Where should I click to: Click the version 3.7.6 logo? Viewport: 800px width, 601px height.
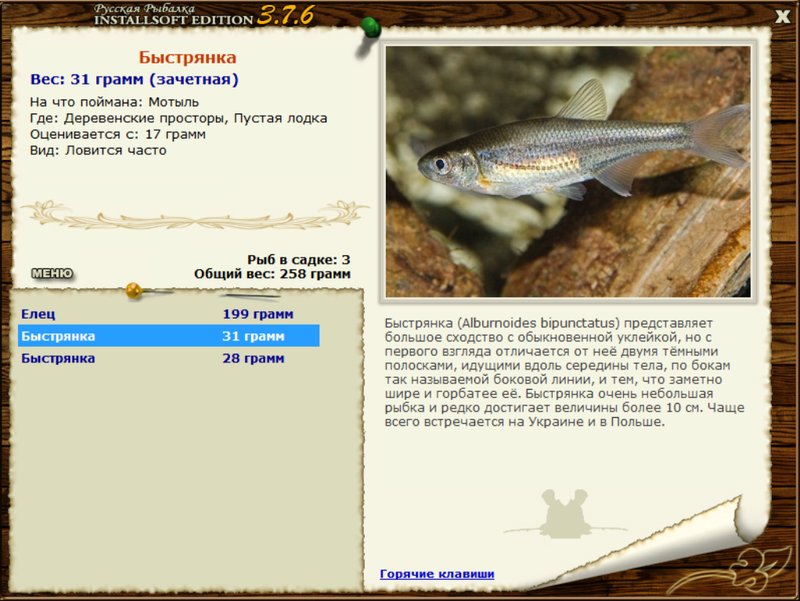point(285,15)
